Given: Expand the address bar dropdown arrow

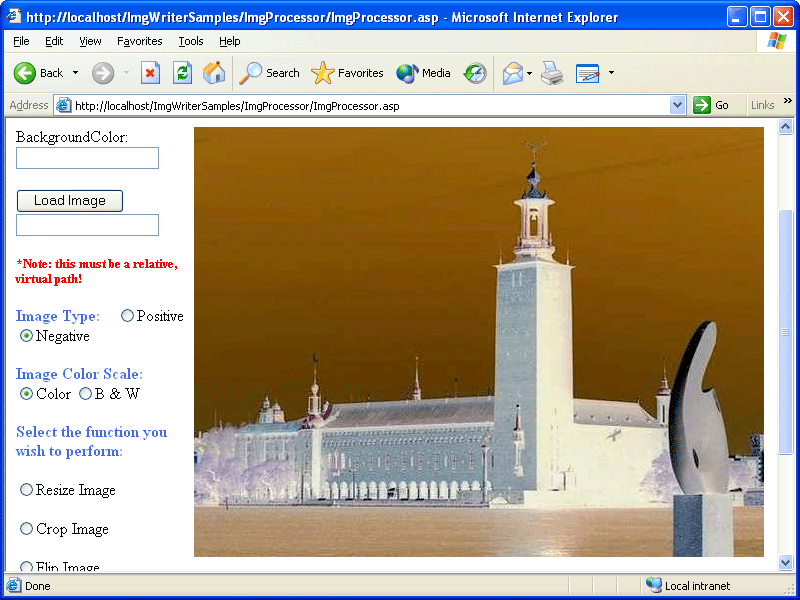Looking at the screenshot, I should click(x=677, y=106).
